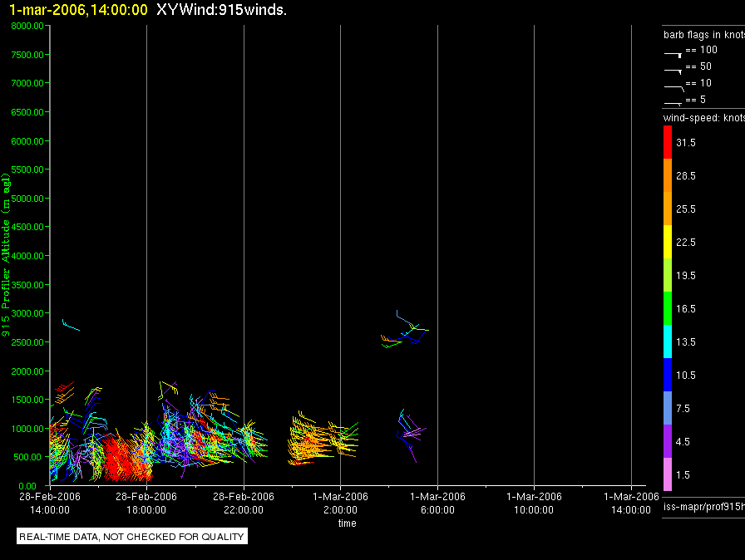Click the 5 knot barb flag symbol
The height and width of the screenshot is (560, 745).
(x=673, y=103)
